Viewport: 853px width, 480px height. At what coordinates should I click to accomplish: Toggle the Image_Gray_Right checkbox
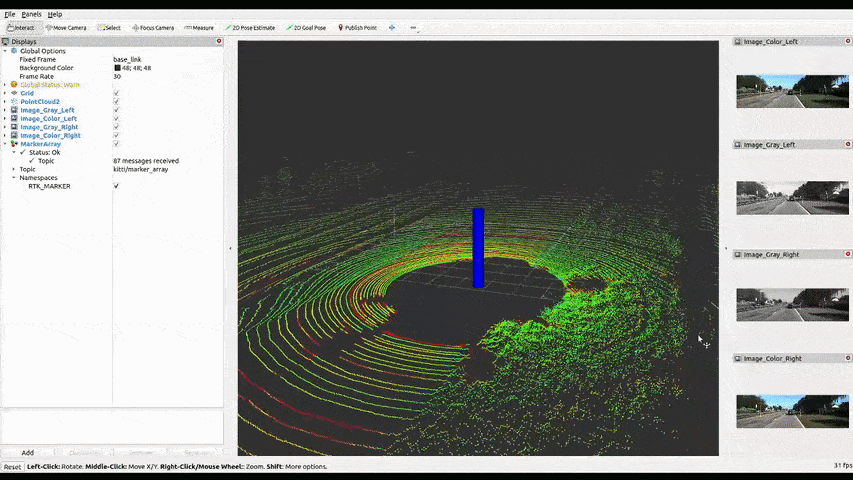[116, 127]
